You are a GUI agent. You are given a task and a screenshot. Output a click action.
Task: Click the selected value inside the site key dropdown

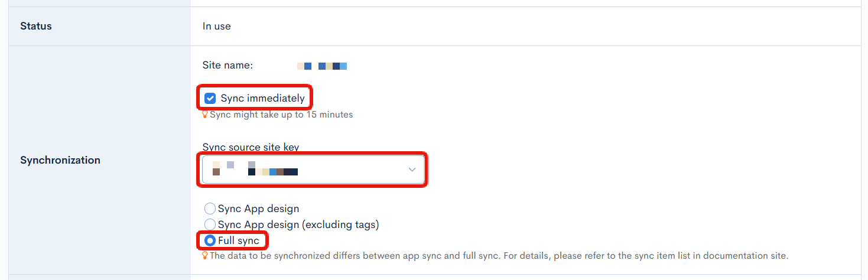(x=255, y=168)
